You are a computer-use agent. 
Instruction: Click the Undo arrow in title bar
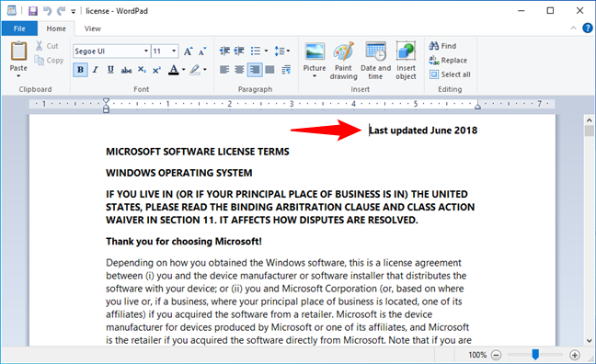tap(47, 11)
